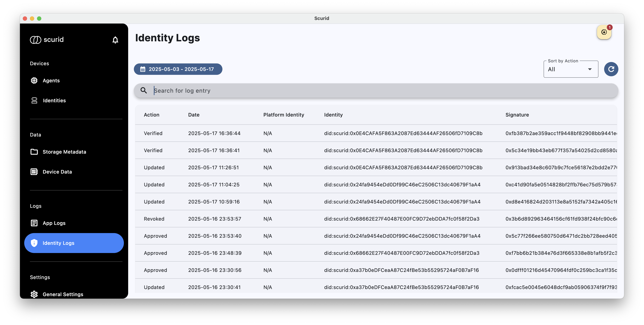Click the Agents chip icon

[x=34, y=80]
